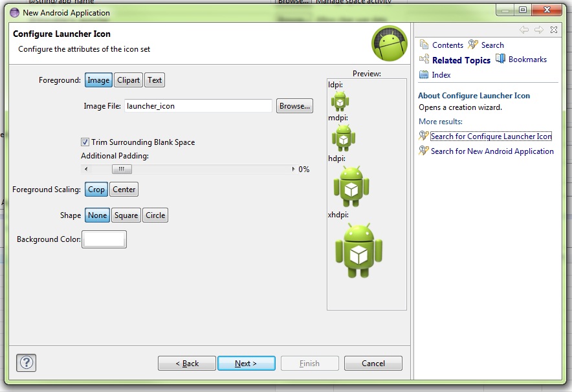572x392 pixels.
Task: Browse for a different image file
Action: pos(294,105)
